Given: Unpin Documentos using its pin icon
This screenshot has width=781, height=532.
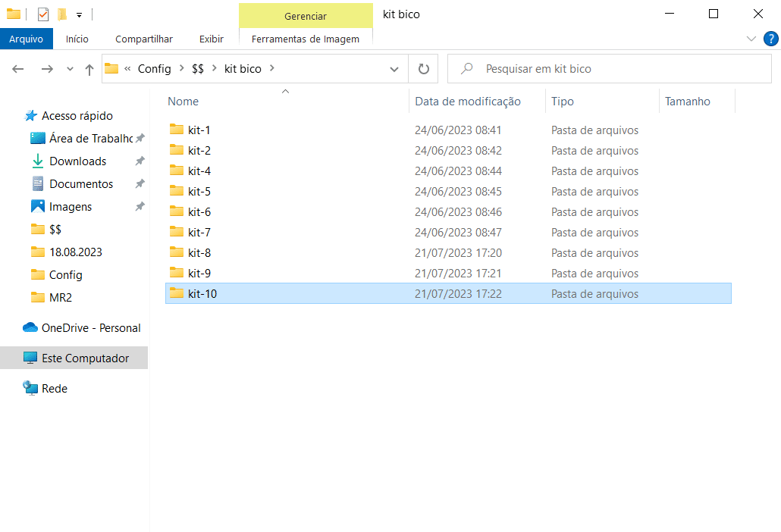Looking at the screenshot, I should pyautogui.click(x=140, y=184).
